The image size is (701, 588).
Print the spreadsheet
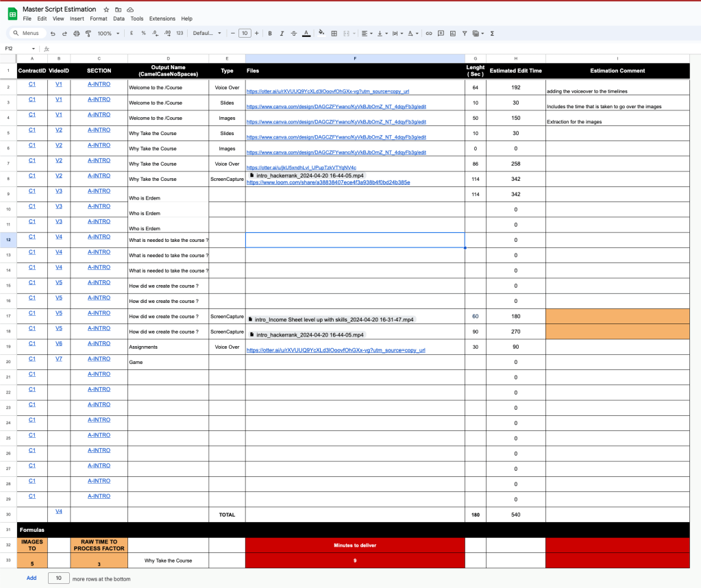point(77,34)
